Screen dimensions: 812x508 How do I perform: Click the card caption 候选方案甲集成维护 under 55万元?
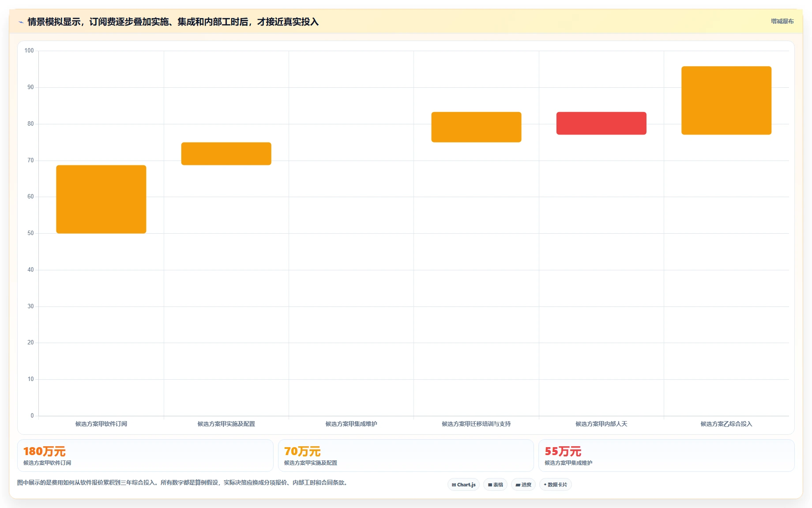pyautogui.click(x=568, y=463)
